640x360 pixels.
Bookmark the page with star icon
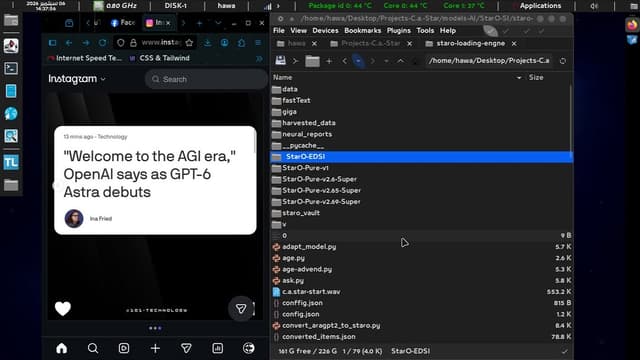coord(189,42)
